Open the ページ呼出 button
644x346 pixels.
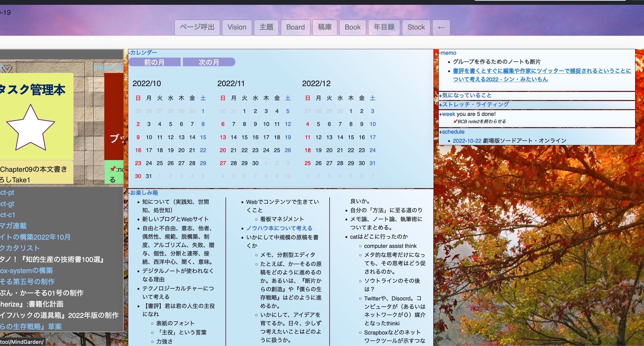point(197,27)
